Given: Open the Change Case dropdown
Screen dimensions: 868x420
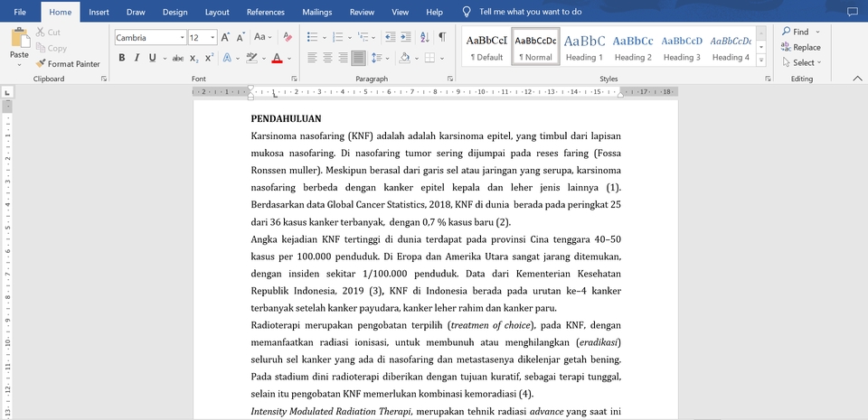Looking at the screenshot, I should [263, 37].
